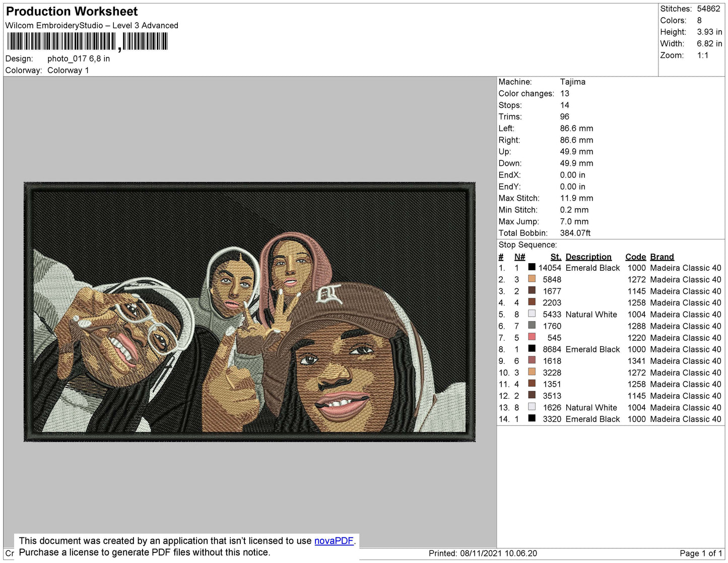Screen dimensions: 728x563
Task: Click the "Stop Sequence:" label
Action: pos(527,244)
